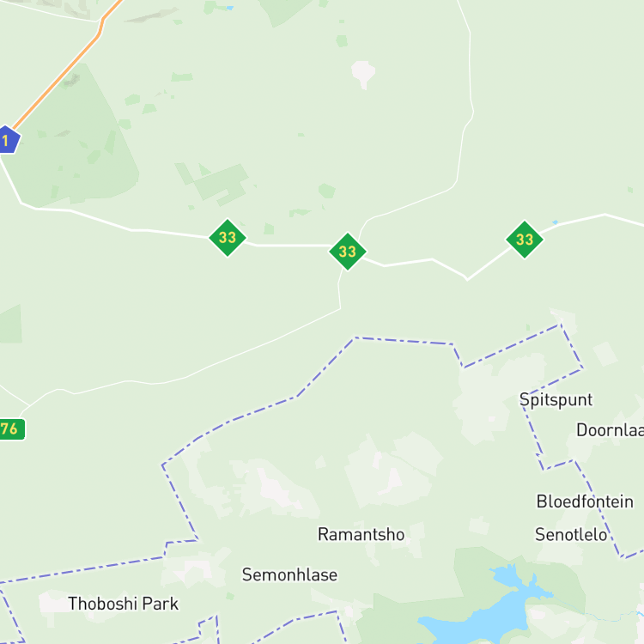Open the Senotlelo place label
This screenshot has height=644, width=644.
[x=571, y=534]
